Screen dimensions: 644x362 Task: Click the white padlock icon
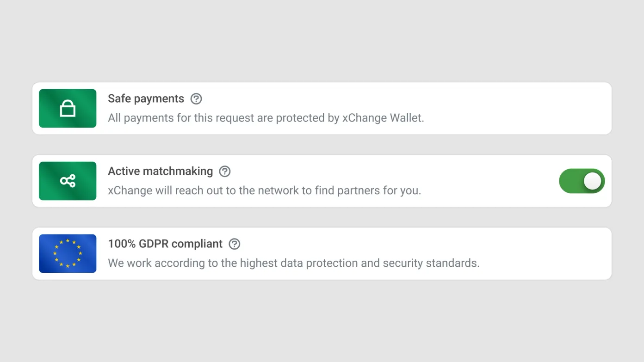[x=68, y=109]
